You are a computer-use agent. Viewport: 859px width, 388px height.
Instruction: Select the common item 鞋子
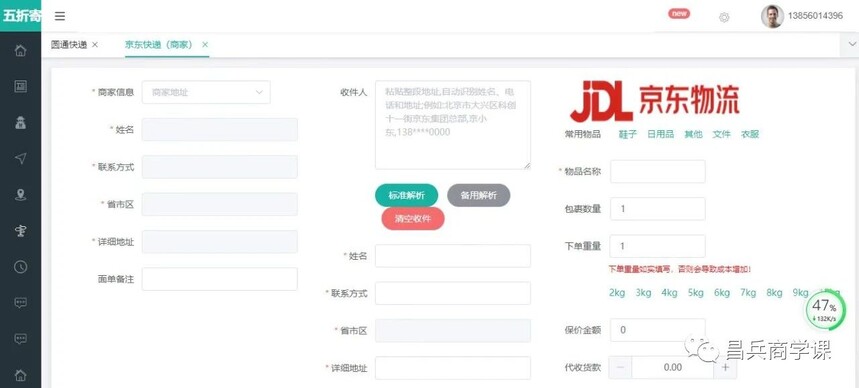click(x=628, y=134)
